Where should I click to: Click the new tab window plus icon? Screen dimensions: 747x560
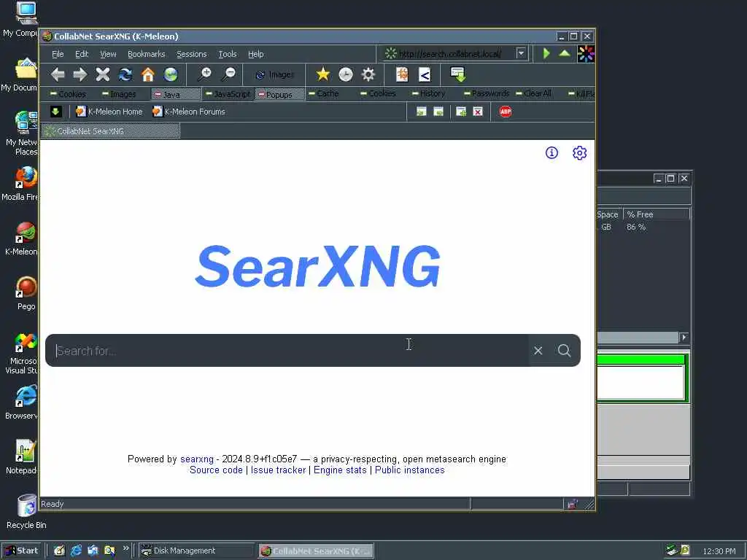[461, 112]
